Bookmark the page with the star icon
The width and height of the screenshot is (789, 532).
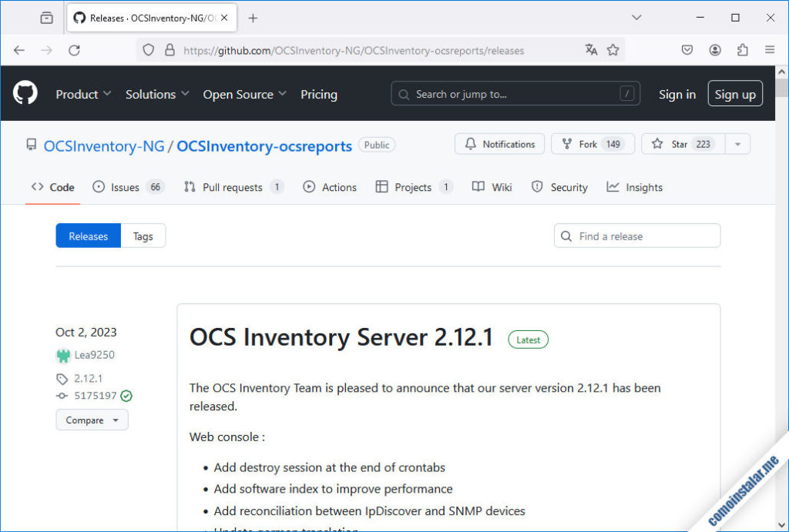coord(613,49)
